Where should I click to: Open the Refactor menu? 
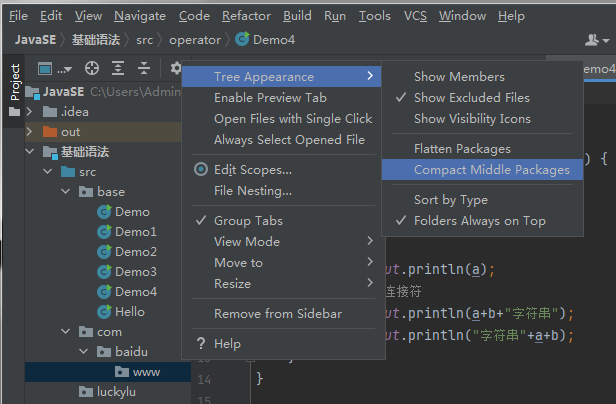click(x=246, y=16)
